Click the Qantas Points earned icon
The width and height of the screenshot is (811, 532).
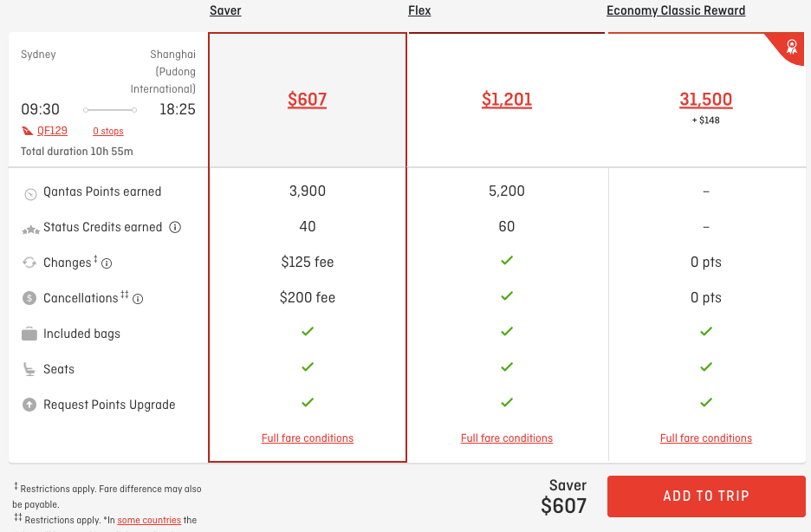[x=30, y=194]
